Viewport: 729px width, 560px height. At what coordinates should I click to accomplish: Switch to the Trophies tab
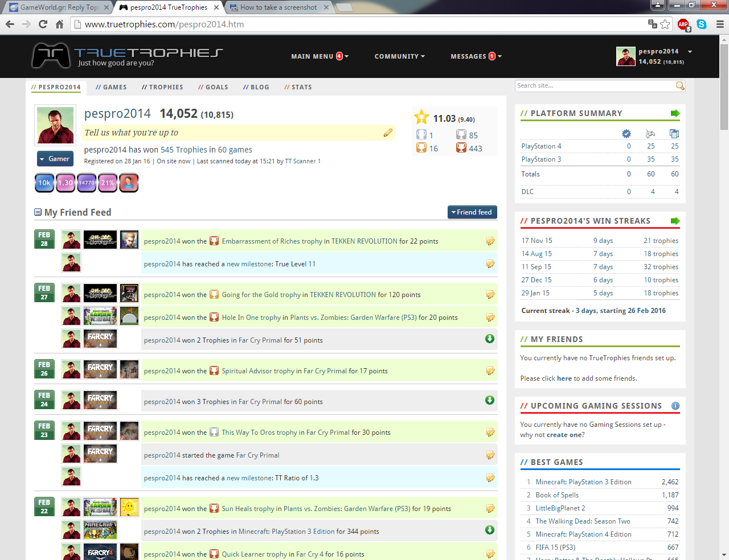(x=162, y=87)
